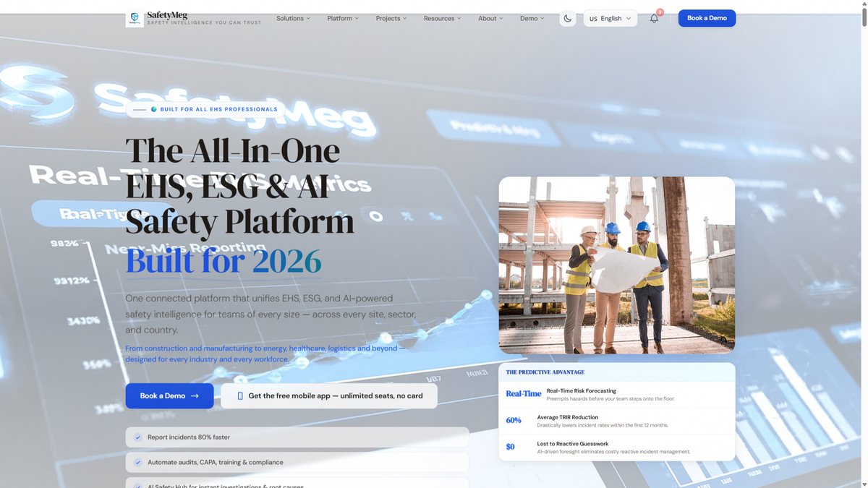Click the Real-Time Risk Forecasting row

pos(617,394)
